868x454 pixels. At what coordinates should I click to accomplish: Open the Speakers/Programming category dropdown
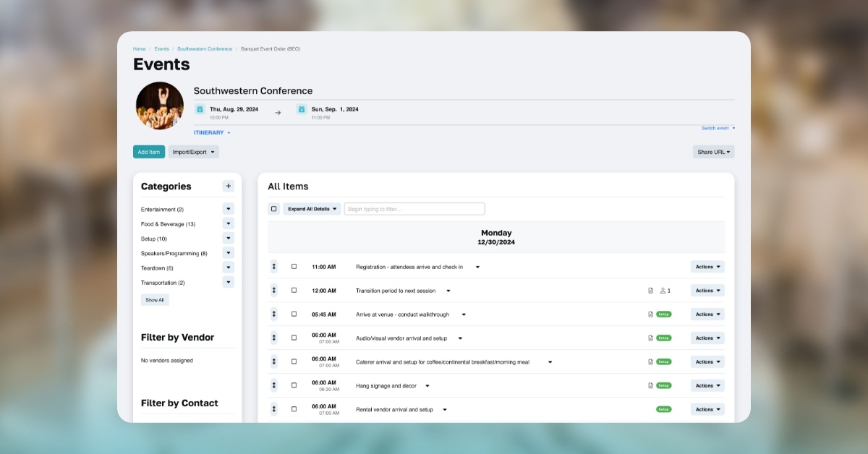click(229, 253)
